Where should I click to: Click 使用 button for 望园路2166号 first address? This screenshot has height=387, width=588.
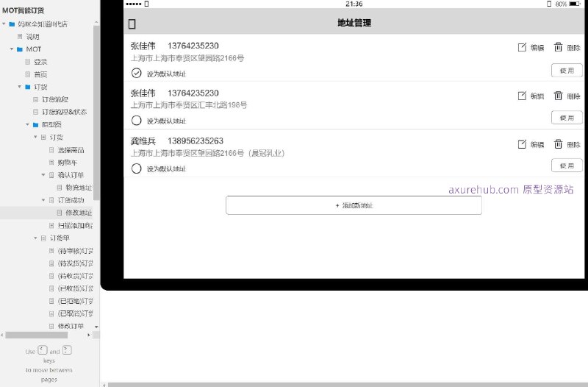567,71
